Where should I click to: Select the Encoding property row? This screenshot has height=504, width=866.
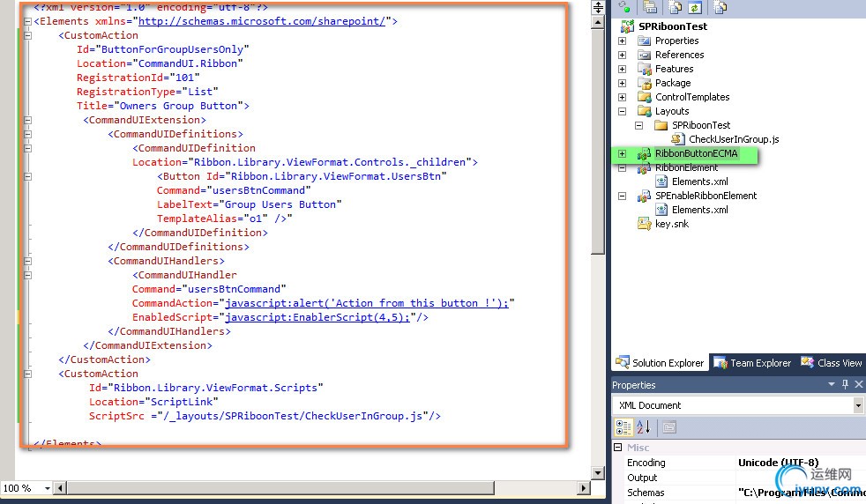click(x=739, y=463)
